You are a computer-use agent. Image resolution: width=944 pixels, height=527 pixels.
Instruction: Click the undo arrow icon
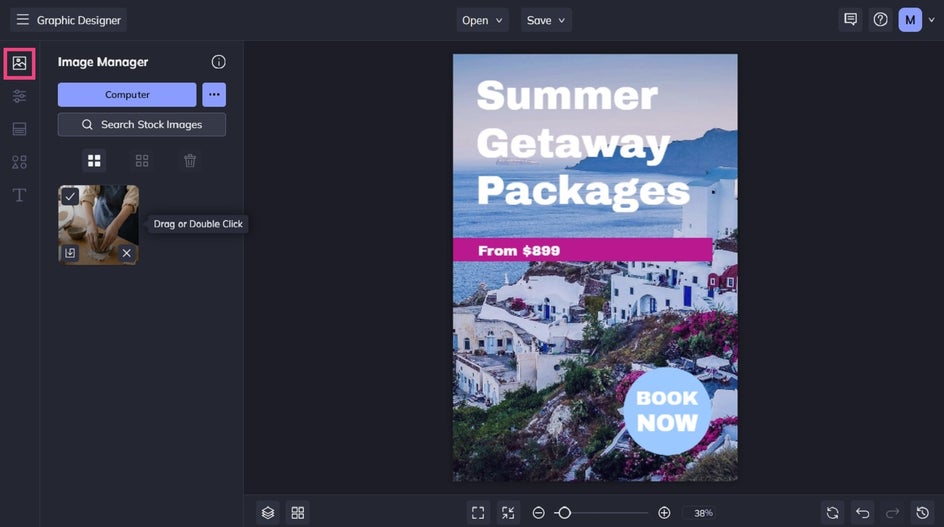pos(863,513)
